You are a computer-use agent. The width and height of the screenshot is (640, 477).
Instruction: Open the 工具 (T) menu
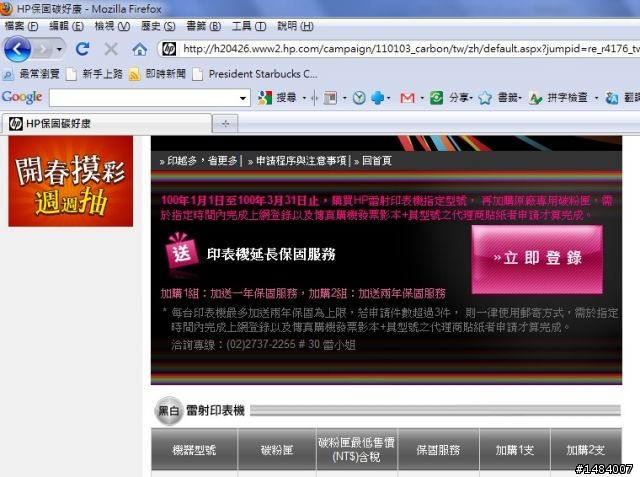tap(249, 27)
